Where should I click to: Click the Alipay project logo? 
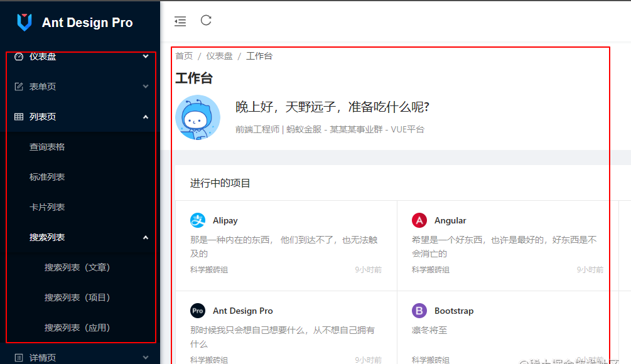pyautogui.click(x=198, y=220)
